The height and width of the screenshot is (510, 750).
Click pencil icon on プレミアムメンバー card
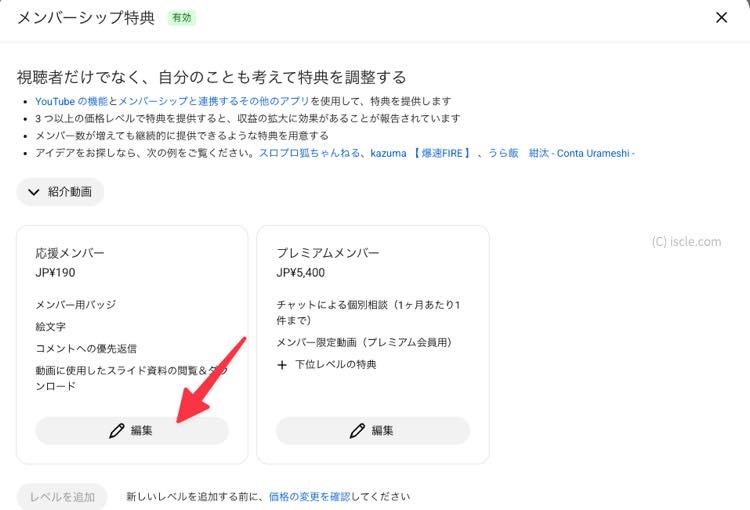(x=357, y=431)
